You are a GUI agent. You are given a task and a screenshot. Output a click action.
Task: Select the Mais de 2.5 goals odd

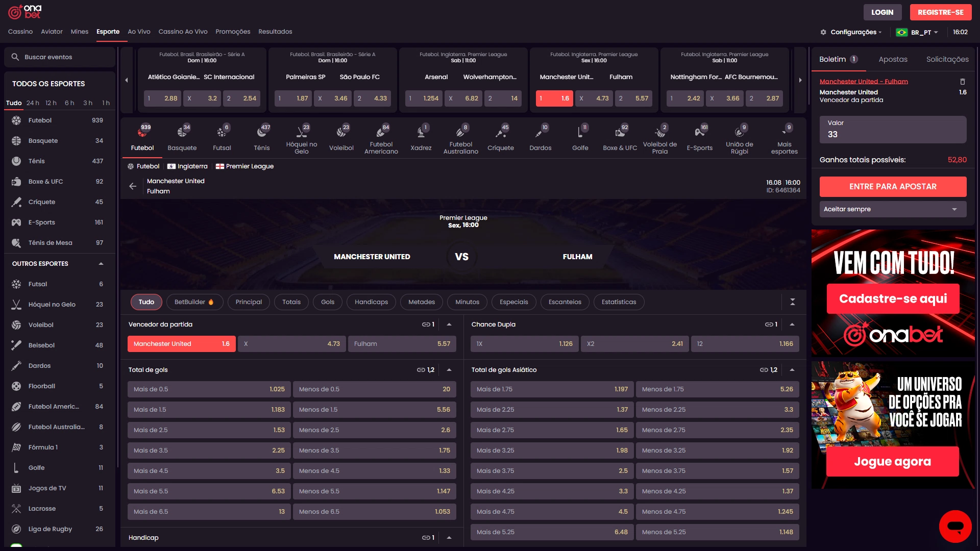coord(209,430)
